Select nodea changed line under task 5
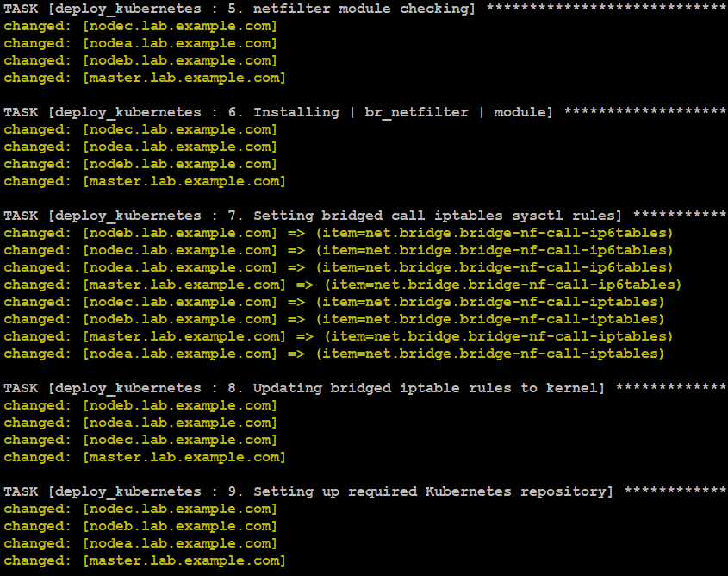 pyautogui.click(x=140, y=43)
